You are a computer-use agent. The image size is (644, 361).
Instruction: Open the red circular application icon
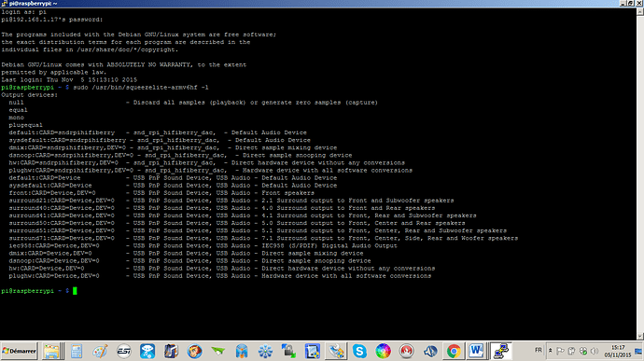pos(407,351)
